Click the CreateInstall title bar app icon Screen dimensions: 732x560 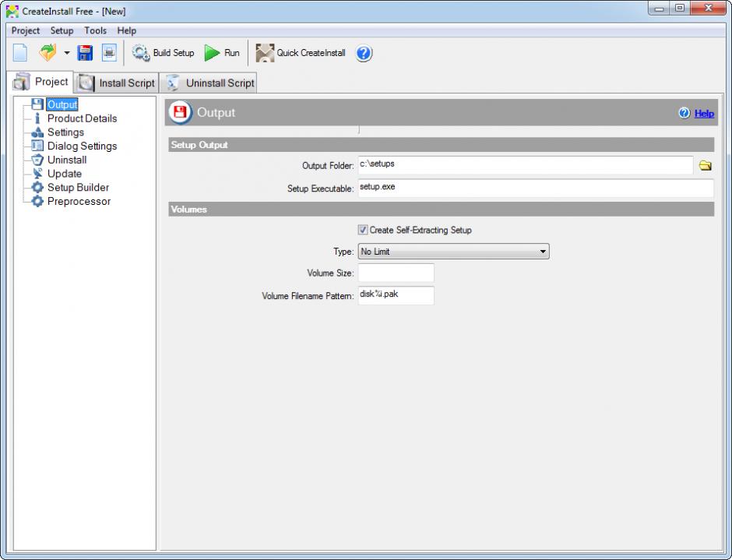pos(12,11)
